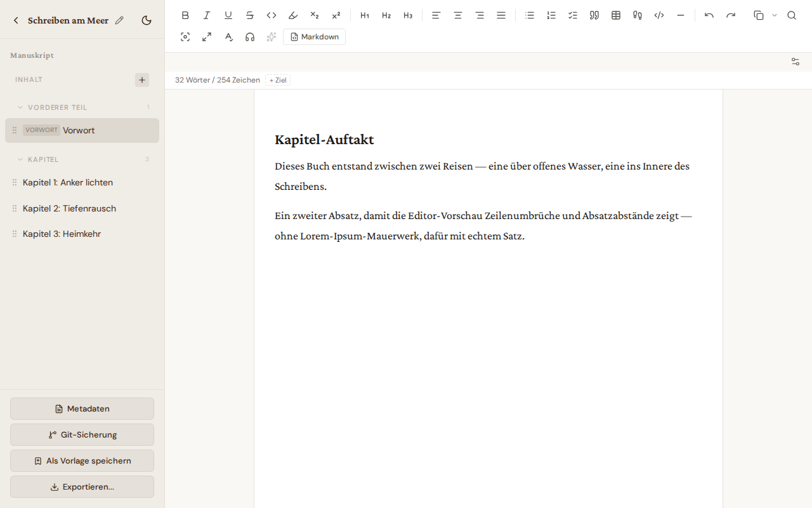Apply superscript formatting
The width and height of the screenshot is (812, 508).
click(x=336, y=15)
